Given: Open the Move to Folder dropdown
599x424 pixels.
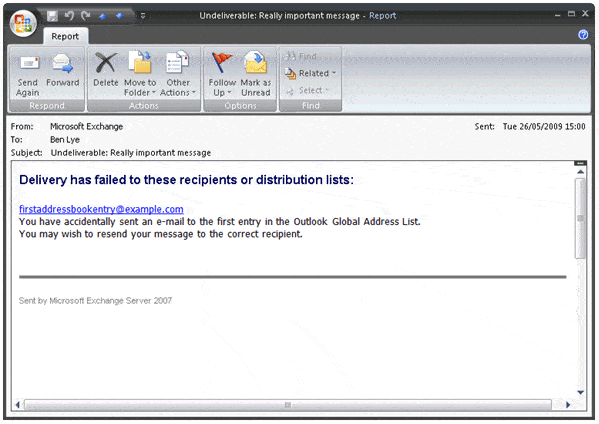Looking at the screenshot, I should click(140, 75).
